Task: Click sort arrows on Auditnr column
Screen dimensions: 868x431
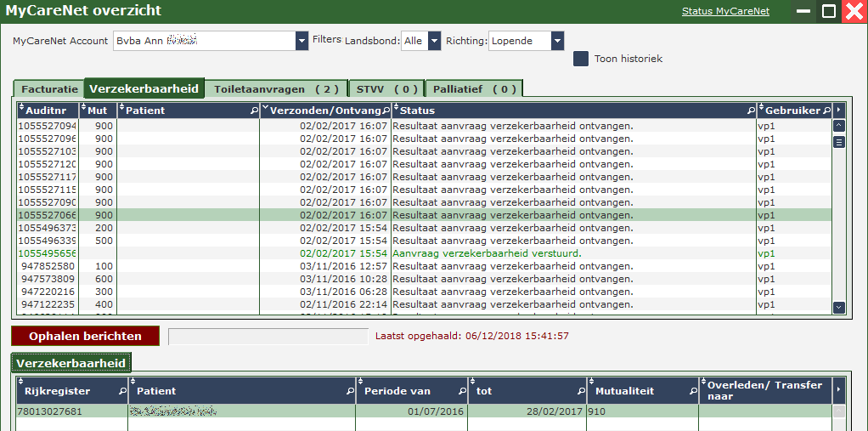Action: pos(22,110)
